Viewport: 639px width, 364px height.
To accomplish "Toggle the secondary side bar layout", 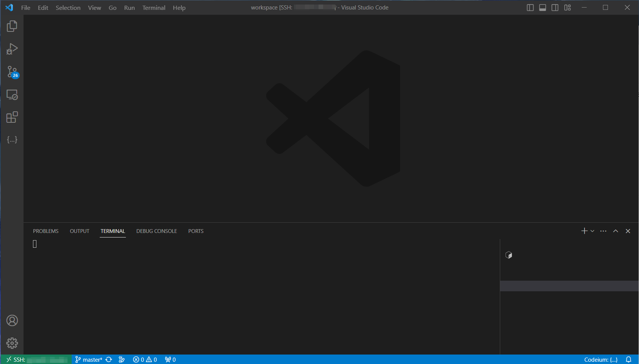I will click(x=555, y=8).
